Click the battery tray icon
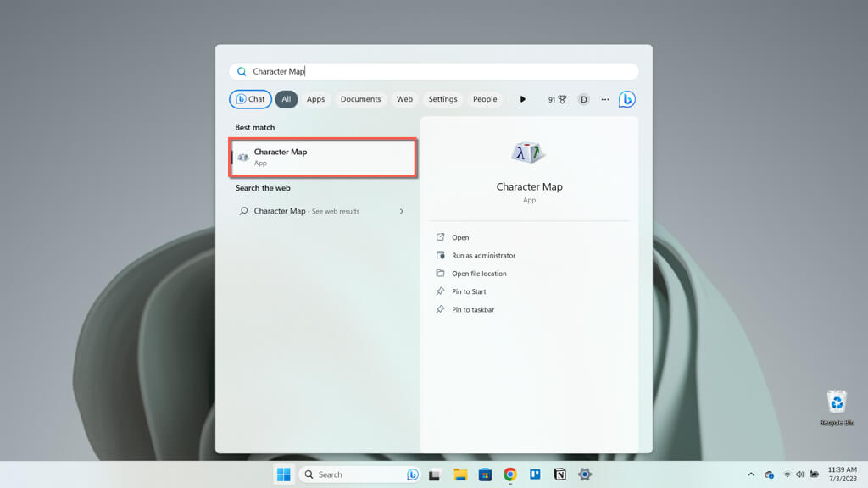Image resolution: width=868 pixels, height=488 pixels. 815,474
